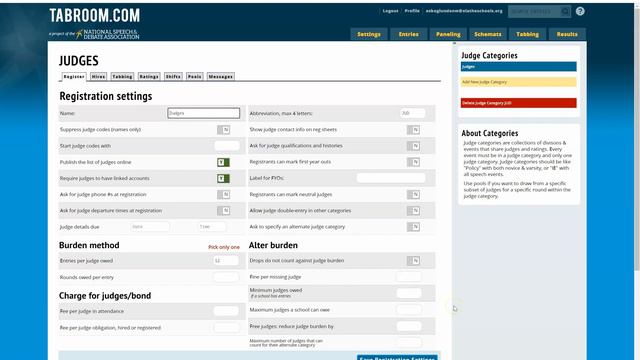Click the Maximum judges a school can owe field

pyautogui.click(x=409, y=310)
